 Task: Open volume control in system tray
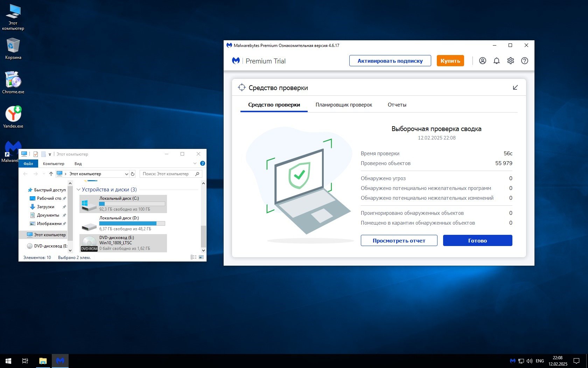[x=530, y=361]
